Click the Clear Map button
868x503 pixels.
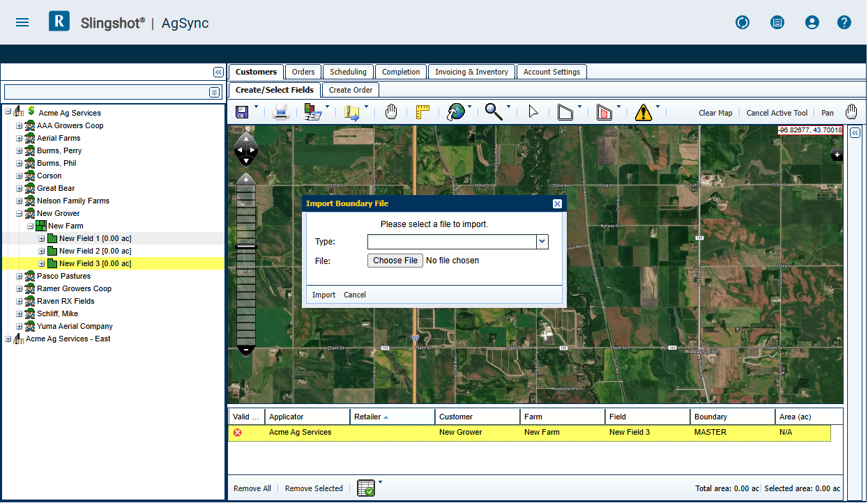[x=715, y=113]
